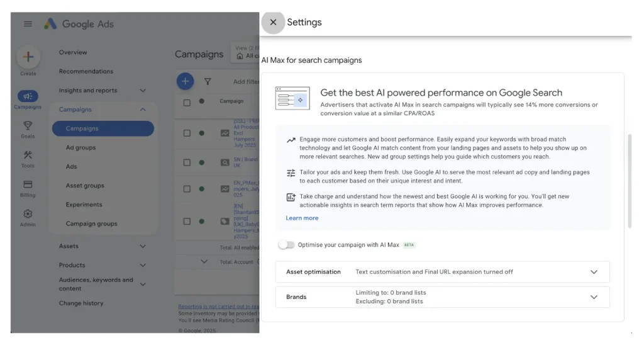Toggle Optimise your campaign with AI Max
Viewport: 644px width, 345px height.
coord(286,245)
